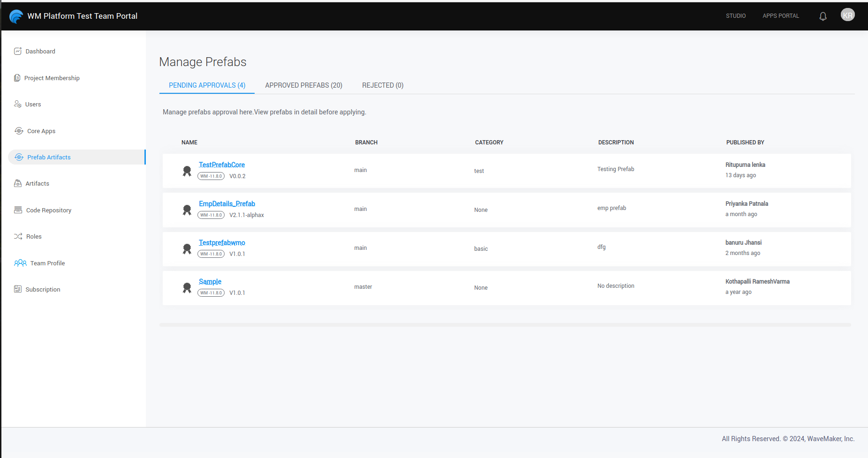Click the Code Repository sidebar icon
868x458 pixels.
coord(18,210)
